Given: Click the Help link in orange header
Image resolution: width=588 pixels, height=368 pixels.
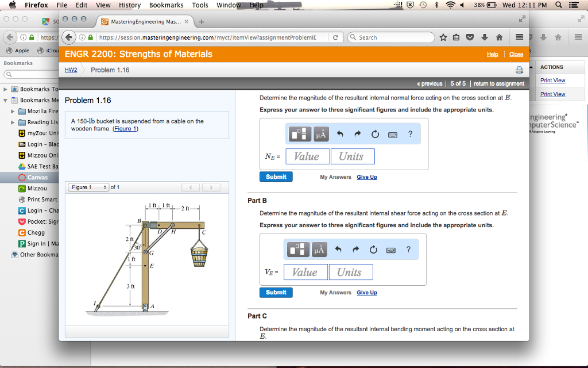Looking at the screenshot, I should (492, 54).
